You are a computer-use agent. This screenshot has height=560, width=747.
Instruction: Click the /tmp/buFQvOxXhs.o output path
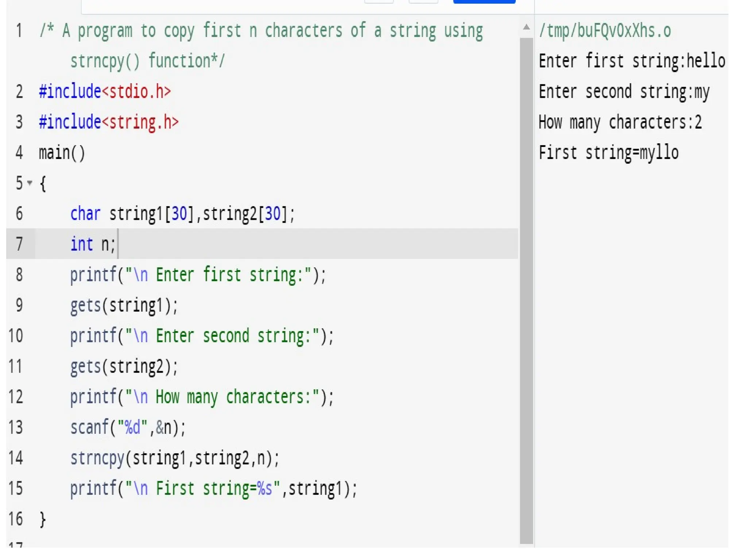click(x=605, y=31)
